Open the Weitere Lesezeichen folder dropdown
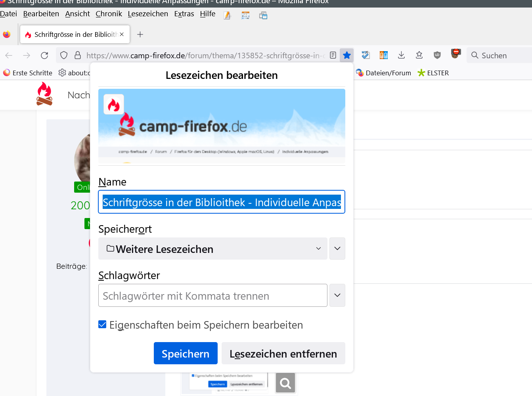Image resolution: width=532 pixels, height=396 pixels. (x=212, y=249)
